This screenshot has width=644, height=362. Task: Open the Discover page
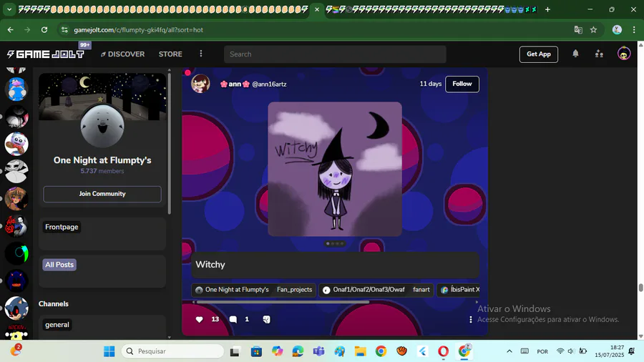pos(123,54)
